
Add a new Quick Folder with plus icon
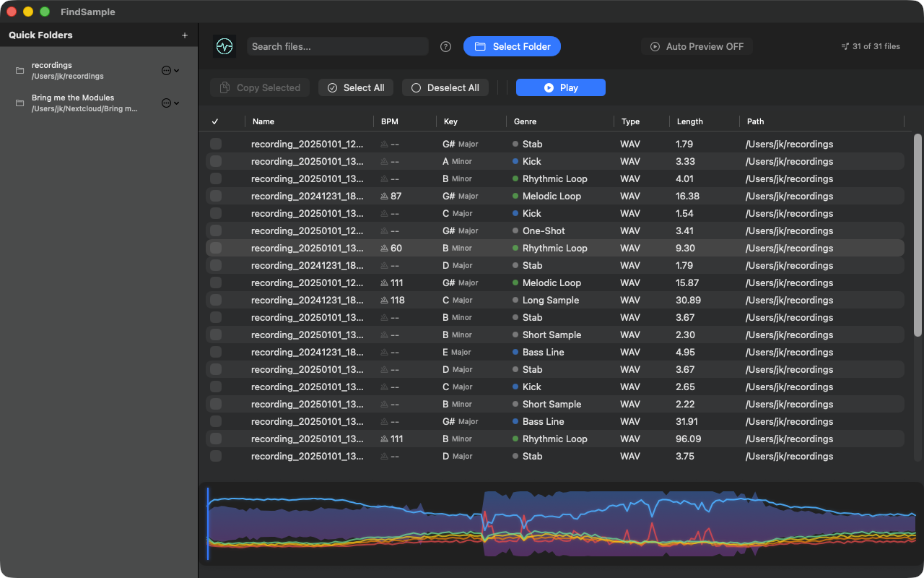pyautogui.click(x=185, y=35)
